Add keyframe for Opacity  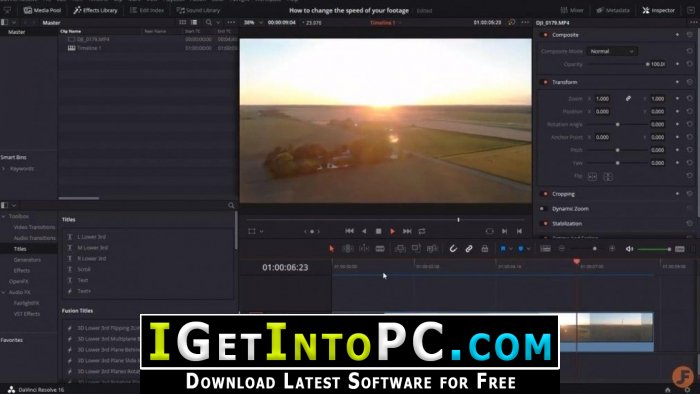677,64
